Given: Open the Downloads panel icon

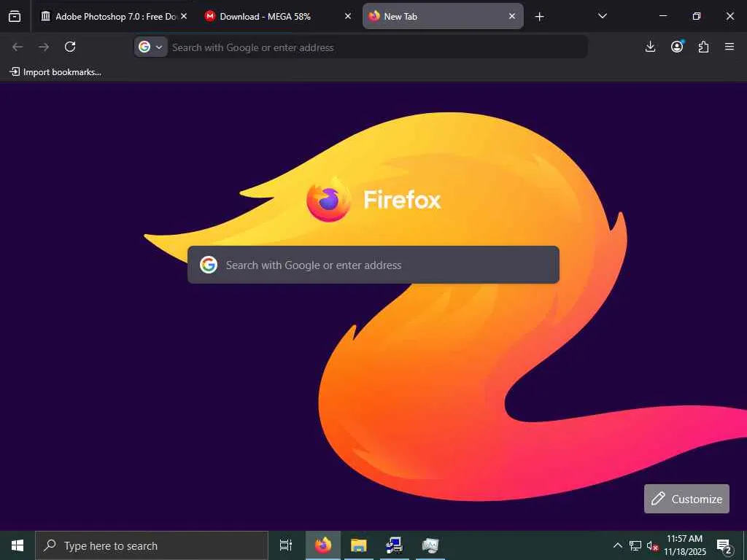Looking at the screenshot, I should 650,47.
